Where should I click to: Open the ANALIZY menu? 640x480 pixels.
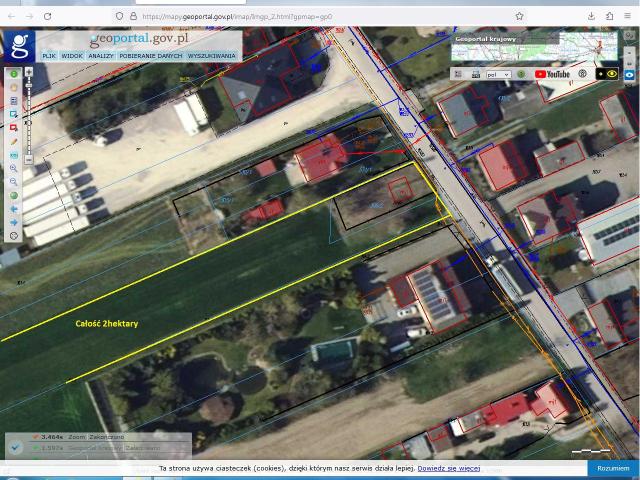coord(100,56)
